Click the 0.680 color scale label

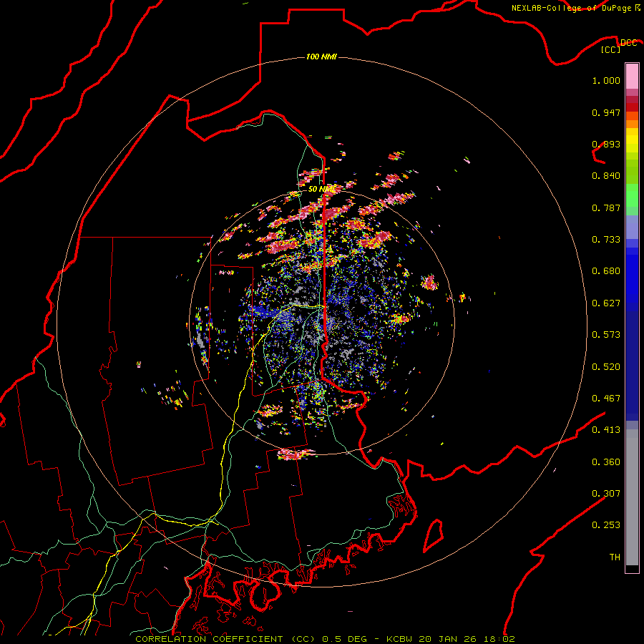tap(606, 271)
